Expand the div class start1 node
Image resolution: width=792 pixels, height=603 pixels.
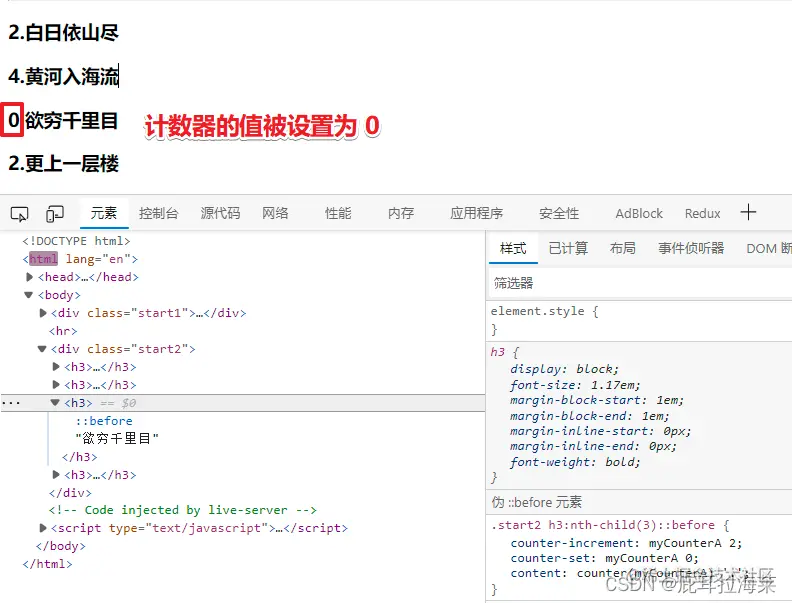pyautogui.click(x=43, y=313)
